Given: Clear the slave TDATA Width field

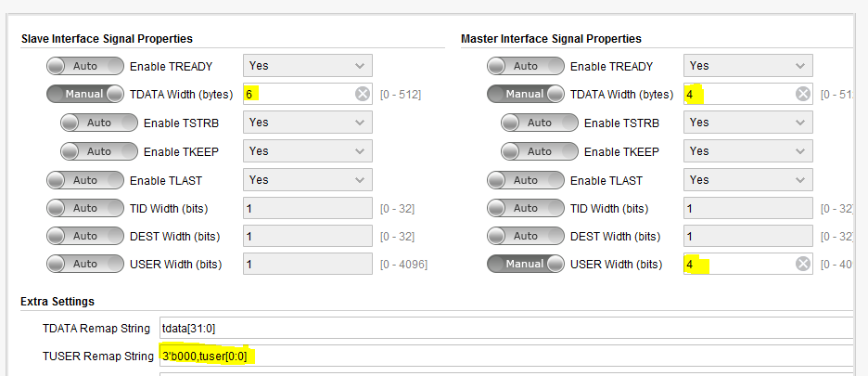Looking at the screenshot, I should click(x=363, y=94).
